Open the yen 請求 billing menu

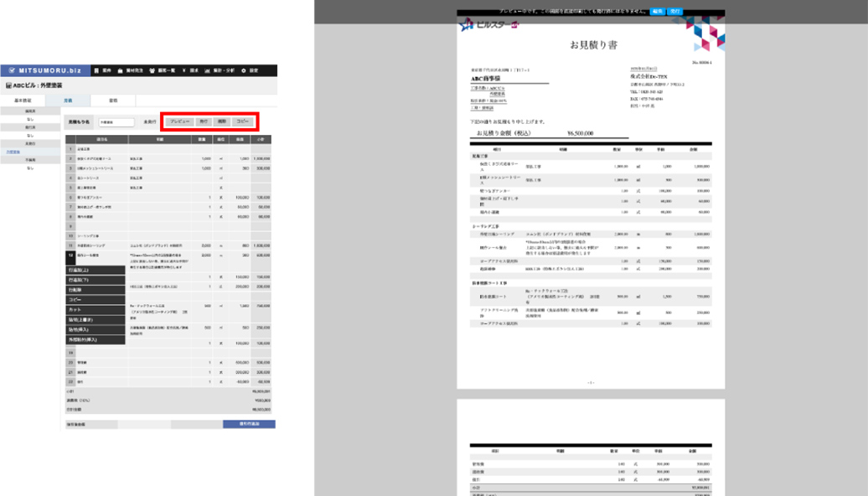point(192,70)
